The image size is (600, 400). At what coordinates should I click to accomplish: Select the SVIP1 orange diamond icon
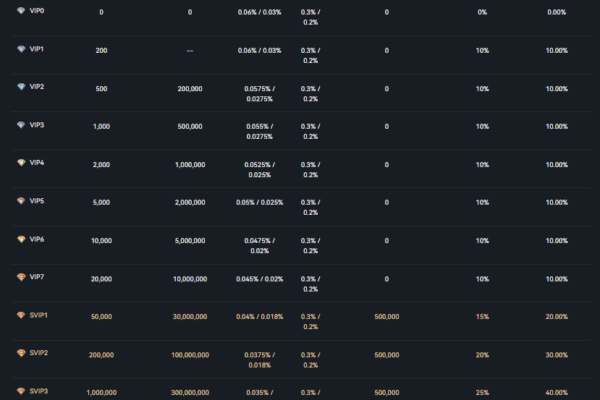[21, 314]
